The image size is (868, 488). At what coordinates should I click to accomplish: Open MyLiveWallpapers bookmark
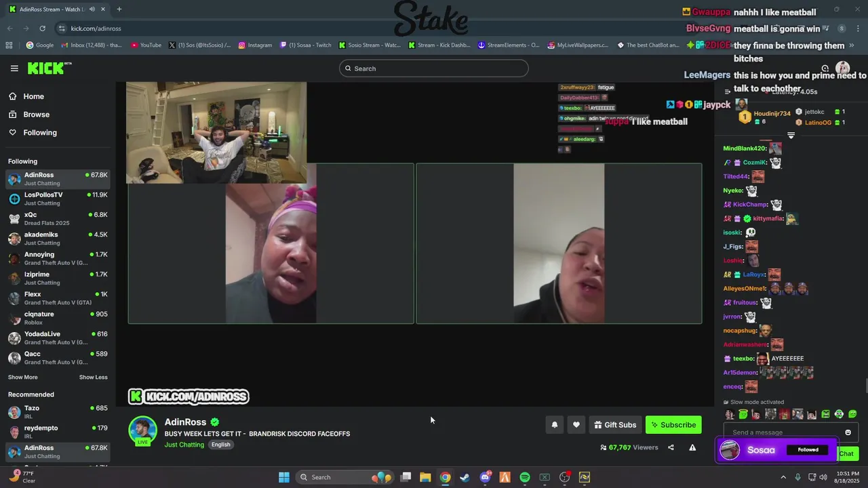click(x=578, y=45)
